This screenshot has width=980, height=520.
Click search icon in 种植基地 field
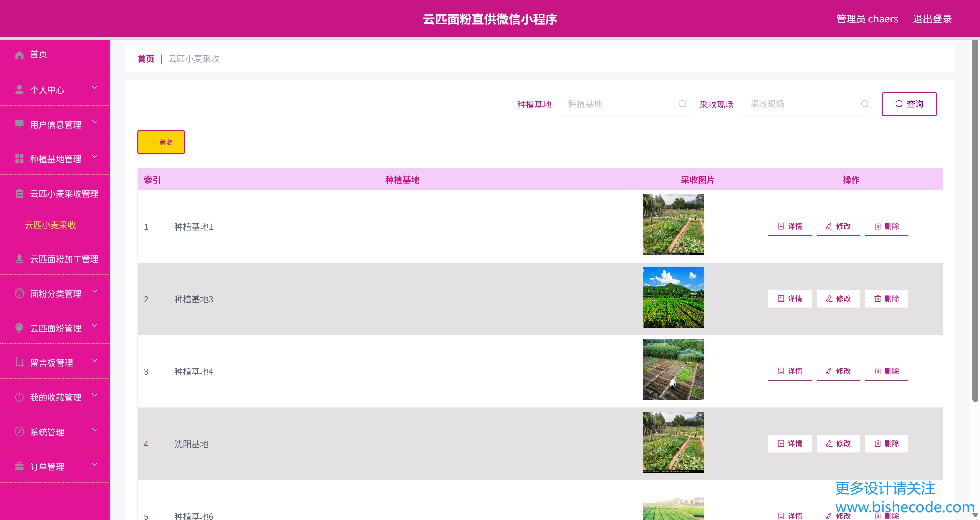click(x=682, y=104)
